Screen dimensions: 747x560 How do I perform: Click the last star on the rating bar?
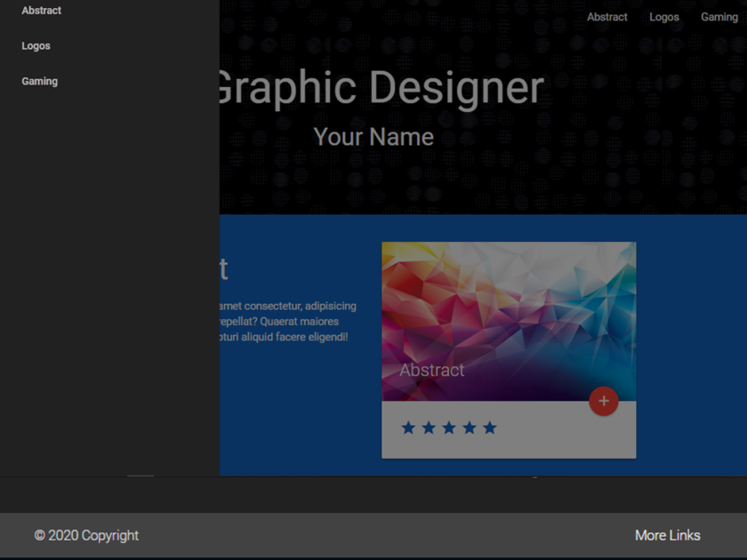489,428
